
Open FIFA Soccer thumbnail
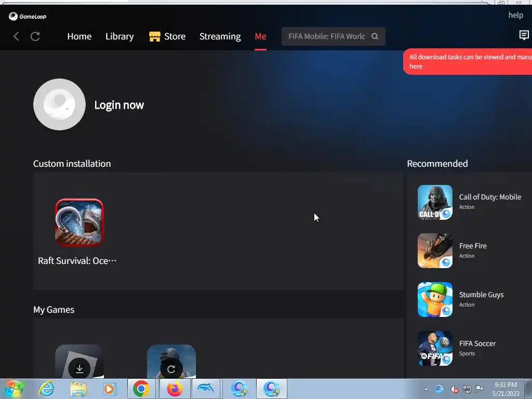point(435,349)
